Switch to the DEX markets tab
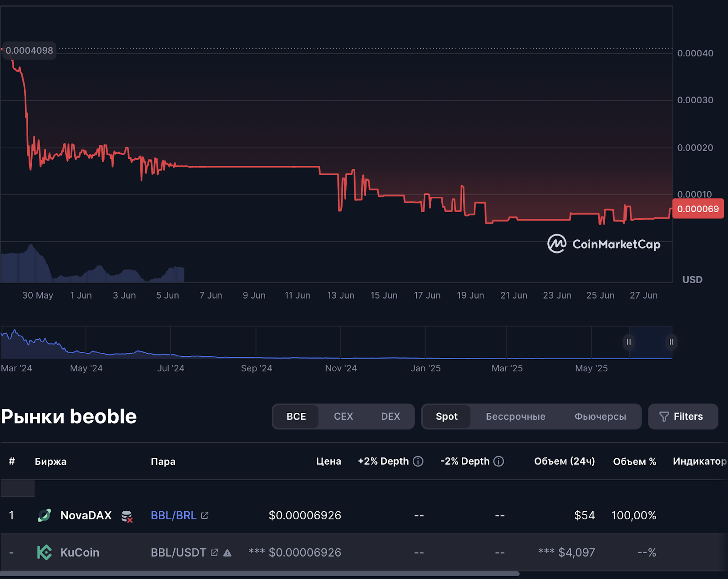Viewport: 728px width, 579px height. [390, 416]
